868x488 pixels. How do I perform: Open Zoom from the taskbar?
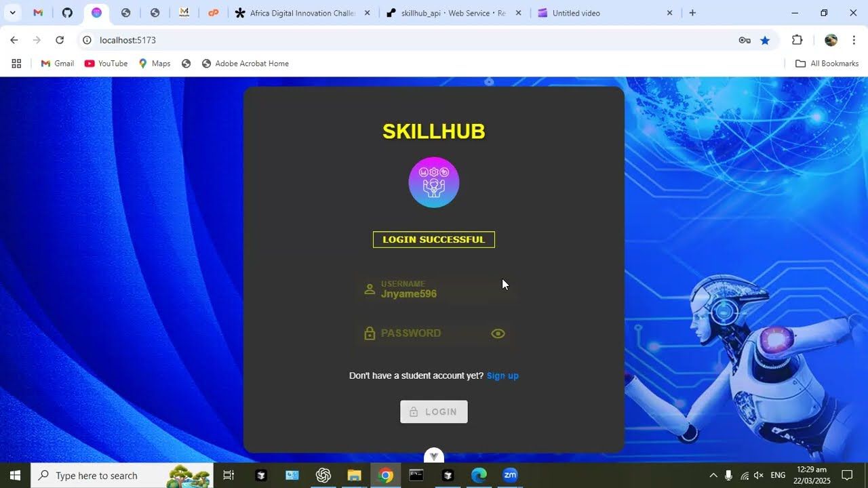[510, 475]
